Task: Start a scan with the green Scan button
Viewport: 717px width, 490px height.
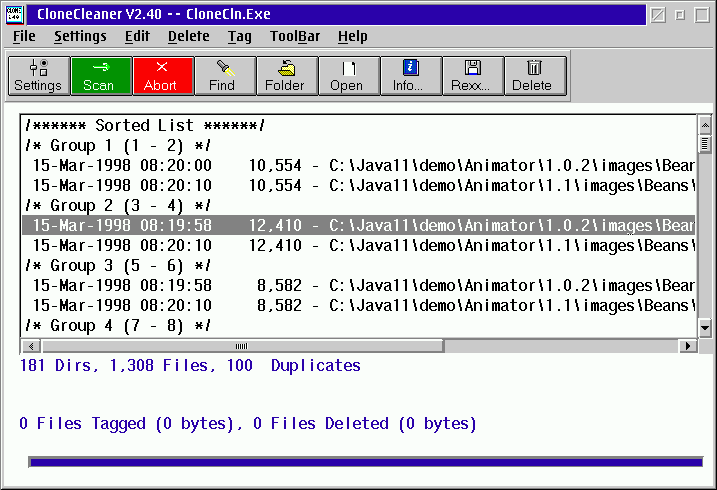Action: (x=102, y=76)
